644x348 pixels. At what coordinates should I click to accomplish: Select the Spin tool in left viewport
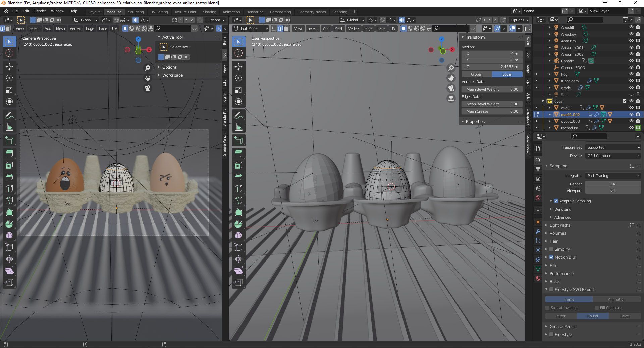coord(9,224)
